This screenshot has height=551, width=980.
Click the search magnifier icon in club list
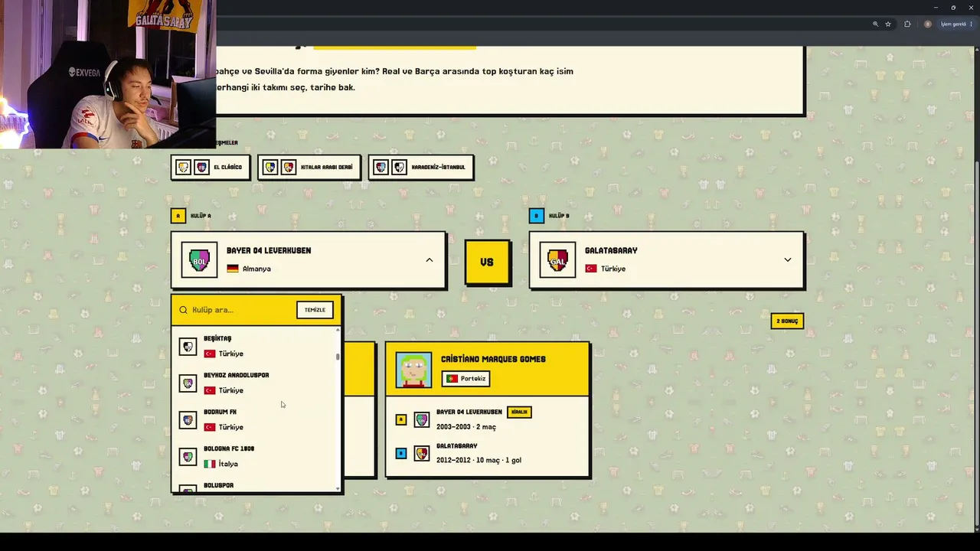(183, 310)
